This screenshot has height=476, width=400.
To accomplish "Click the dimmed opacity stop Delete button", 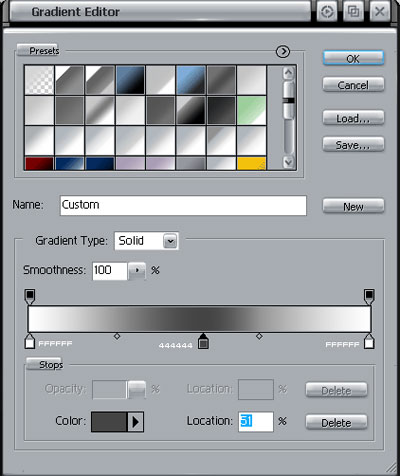I will pos(336,390).
